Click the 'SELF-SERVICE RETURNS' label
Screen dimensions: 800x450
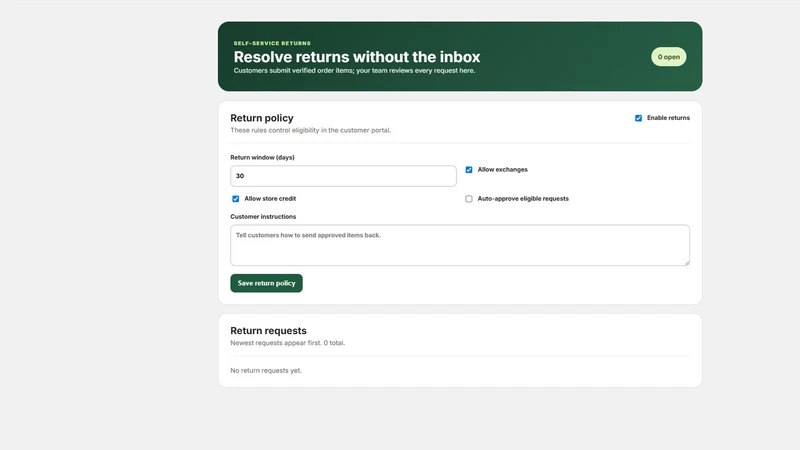point(272,43)
